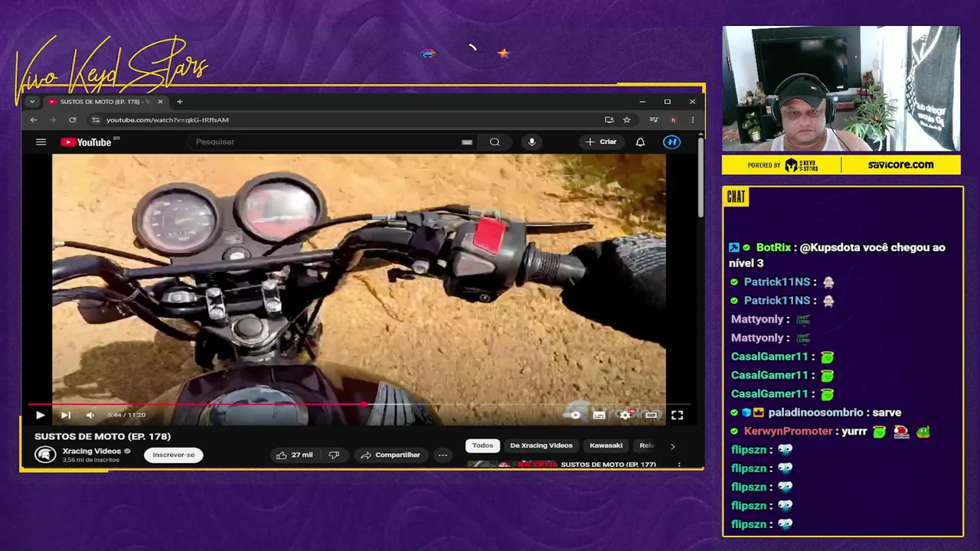Click the savicore.com banner link
The image size is (980, 551).
(900, 165)
